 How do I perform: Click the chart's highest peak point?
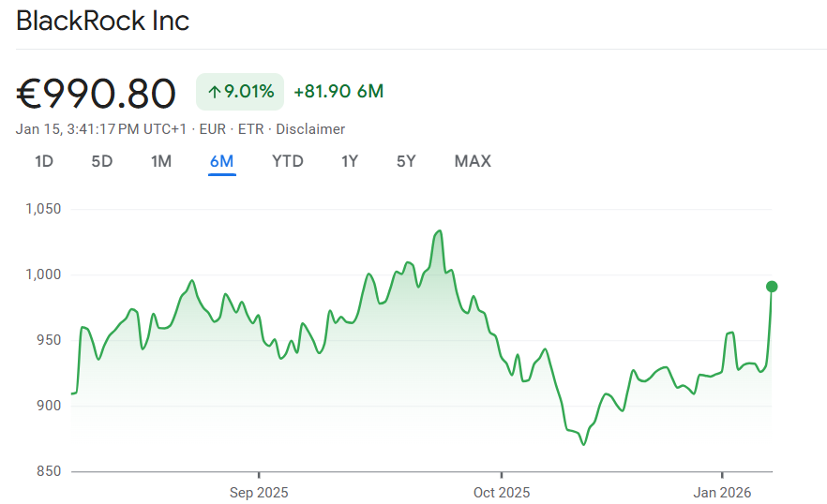(440, 230)
